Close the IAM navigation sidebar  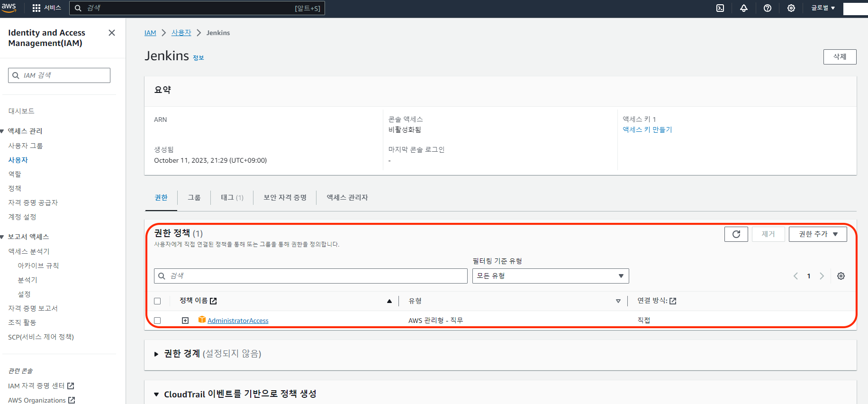click(112, 33)
